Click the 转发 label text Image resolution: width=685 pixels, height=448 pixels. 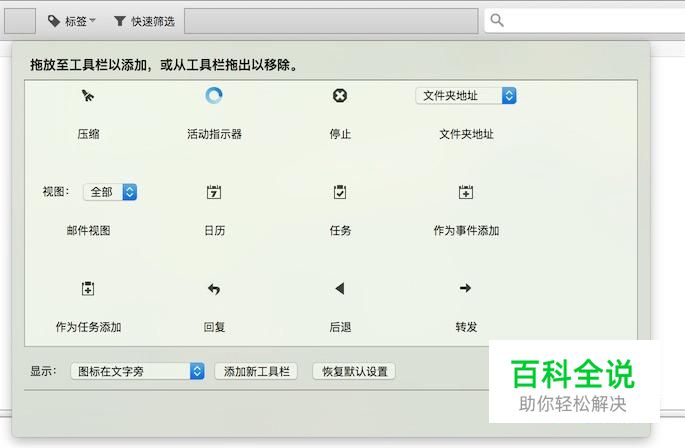click(x=466, y=327)
